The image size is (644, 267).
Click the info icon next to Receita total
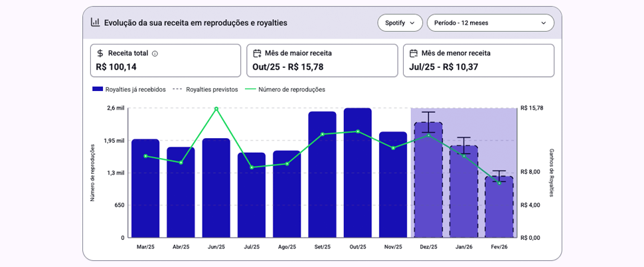[x=155, y=54]
